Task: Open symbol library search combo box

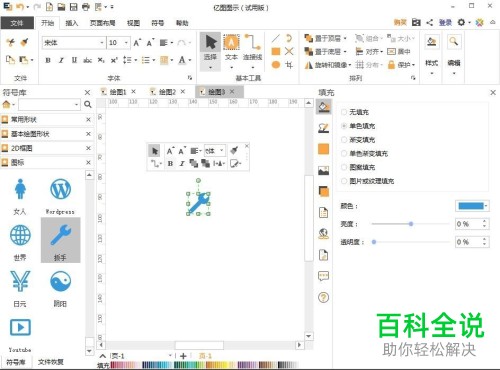Action: point(49,105)
